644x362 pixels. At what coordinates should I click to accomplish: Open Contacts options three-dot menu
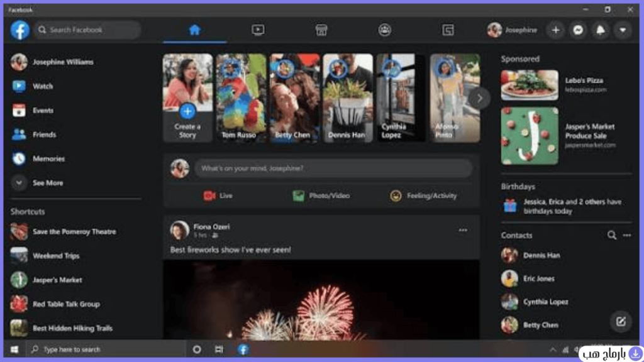(627, 235)
